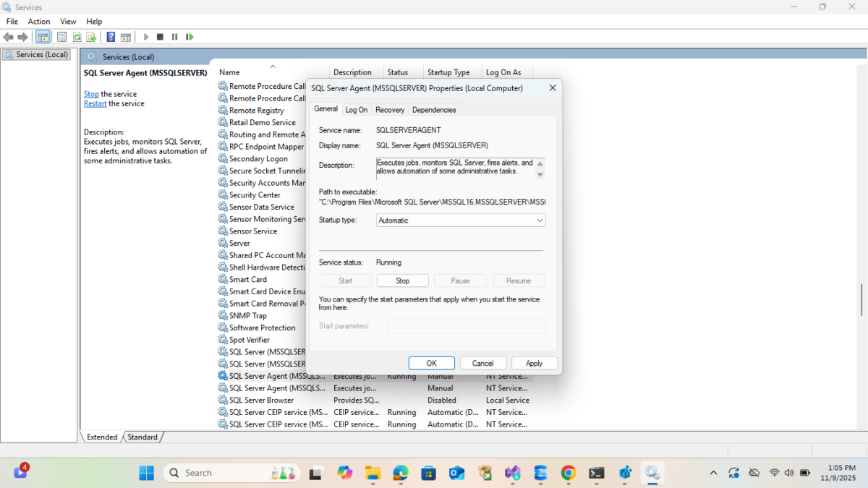Click the Description box scroll-down arrow
The image size is (868, 488).
(x=540, y=175)
